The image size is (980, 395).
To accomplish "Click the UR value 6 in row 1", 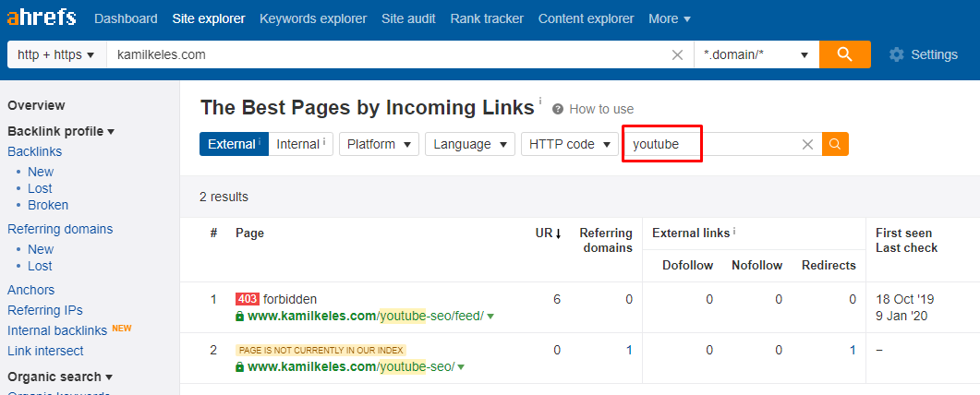I will click(x=557, y=300).
